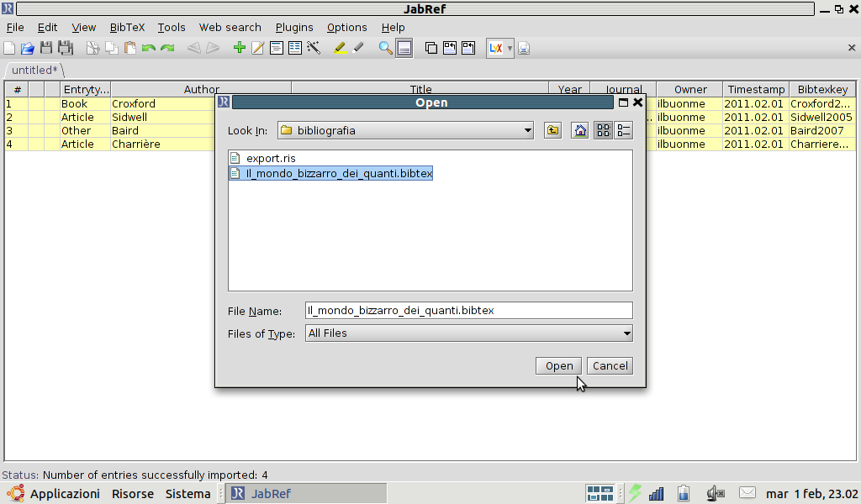
Task: Click the Copy icon in toolbar
Action: 112,48
